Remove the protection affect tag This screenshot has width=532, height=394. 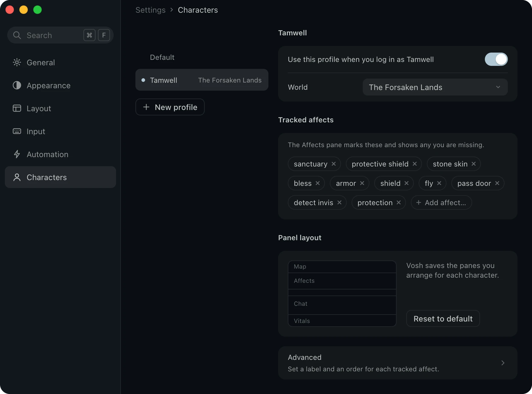tap(399, 202)
